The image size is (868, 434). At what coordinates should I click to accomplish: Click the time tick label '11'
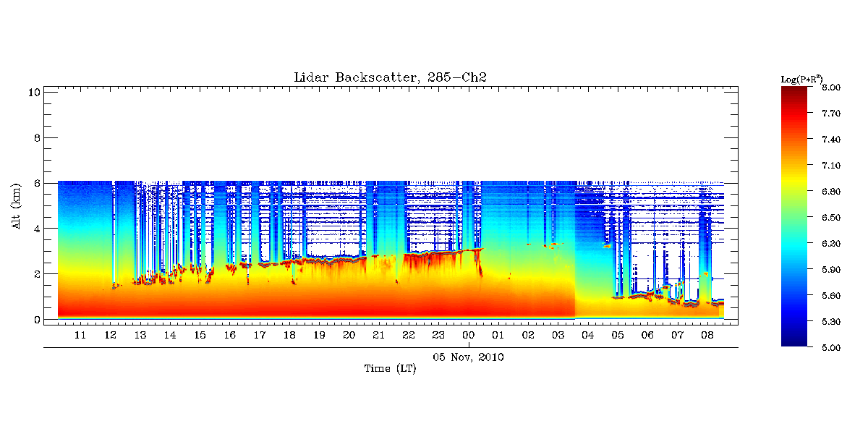coord(80,336)
